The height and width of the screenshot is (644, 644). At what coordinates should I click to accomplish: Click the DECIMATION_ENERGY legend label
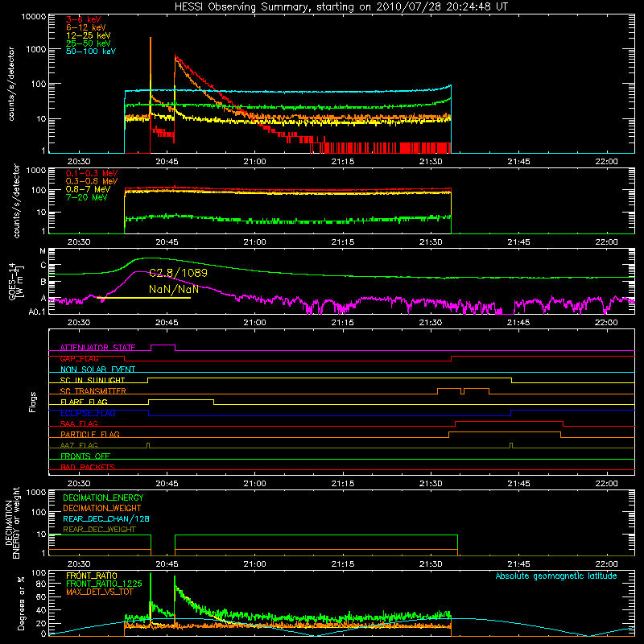[103, 497]
